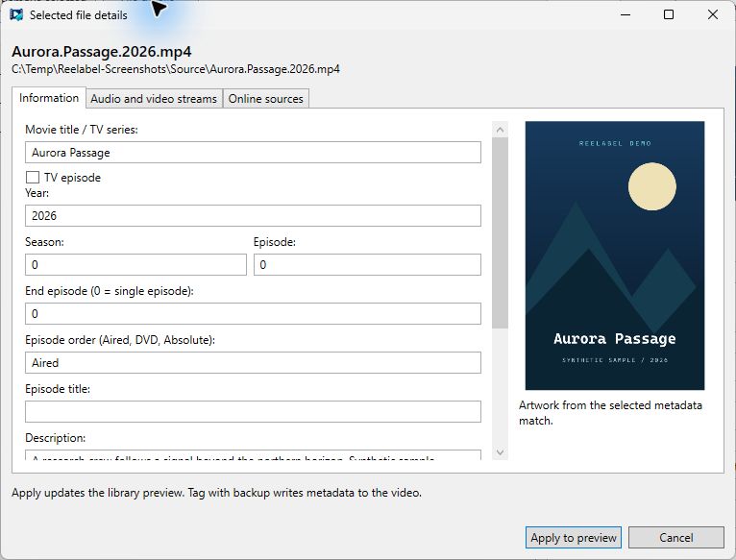The image size is (736, 560).
Task: Open the Online sources tab
Action: pos(266,99)
